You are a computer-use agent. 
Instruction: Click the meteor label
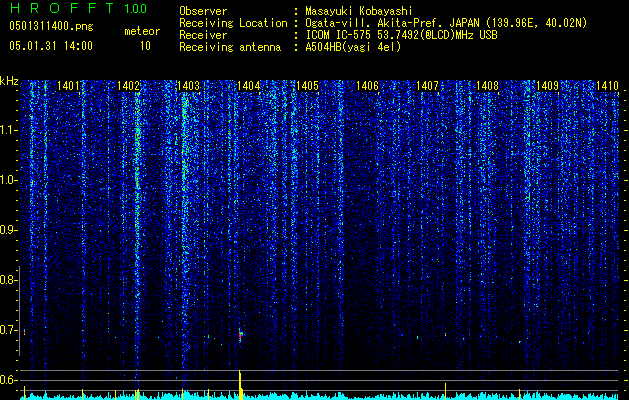[x=142, y=31]
